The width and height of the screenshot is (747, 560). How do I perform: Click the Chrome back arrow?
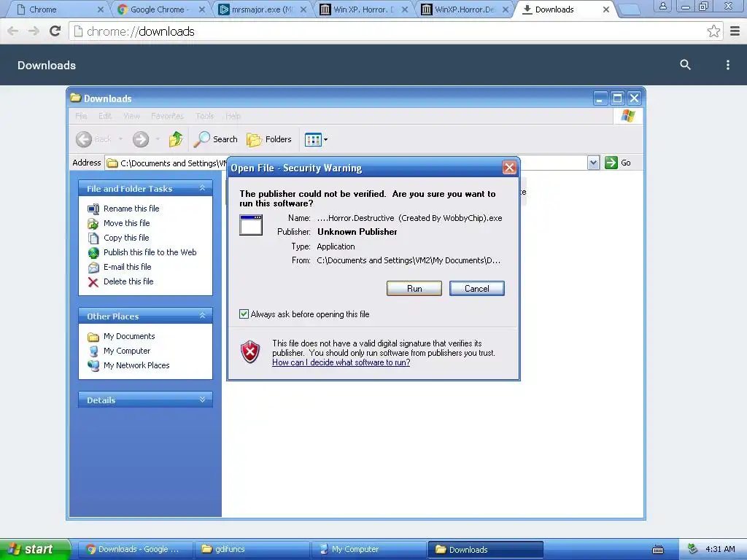(13, 31)
